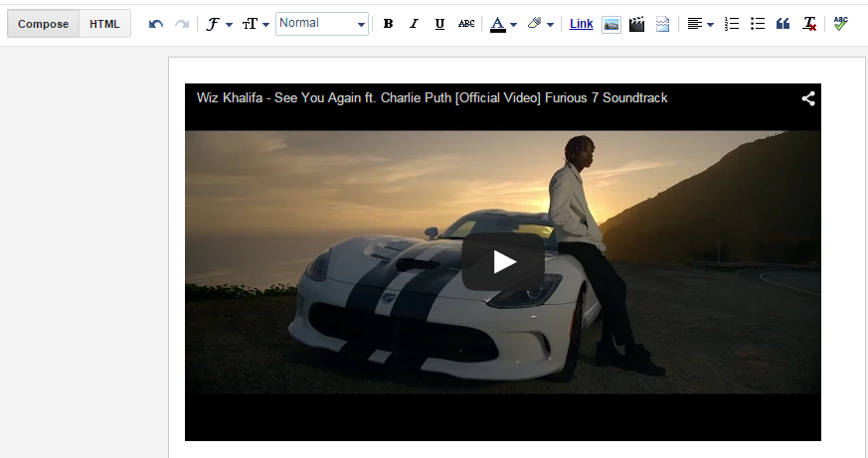Toggle the numbered list

[731, 24]
